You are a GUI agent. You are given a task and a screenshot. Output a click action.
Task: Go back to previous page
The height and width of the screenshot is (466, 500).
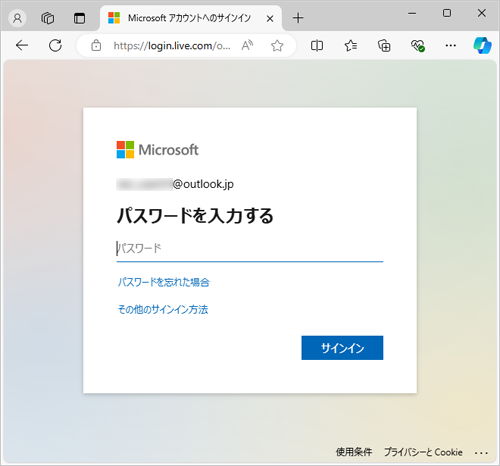(x=22, y=45)
